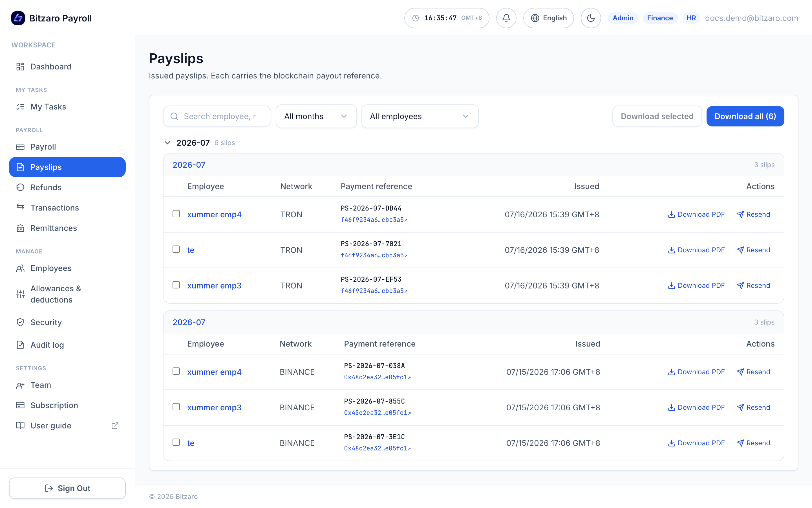
Task: Select checkbox for xummer emp4 BINANCE slip
Action: click(x=176, y=371)
